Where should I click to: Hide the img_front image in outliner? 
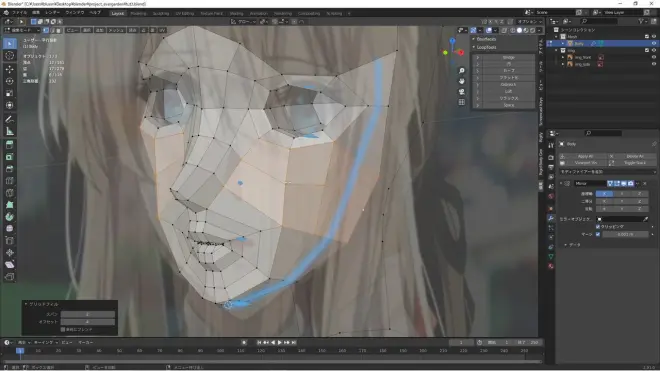tap(654, 57)
